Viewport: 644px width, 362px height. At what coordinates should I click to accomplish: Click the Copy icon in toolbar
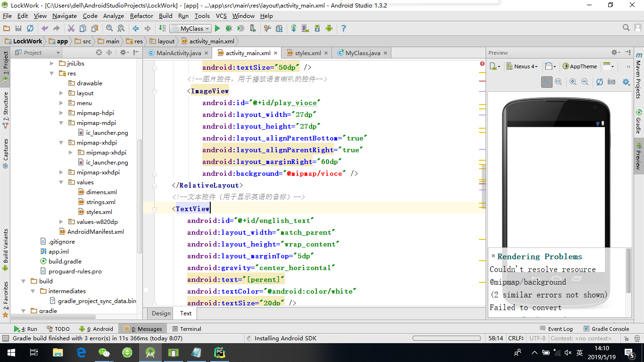click(83, 28)
